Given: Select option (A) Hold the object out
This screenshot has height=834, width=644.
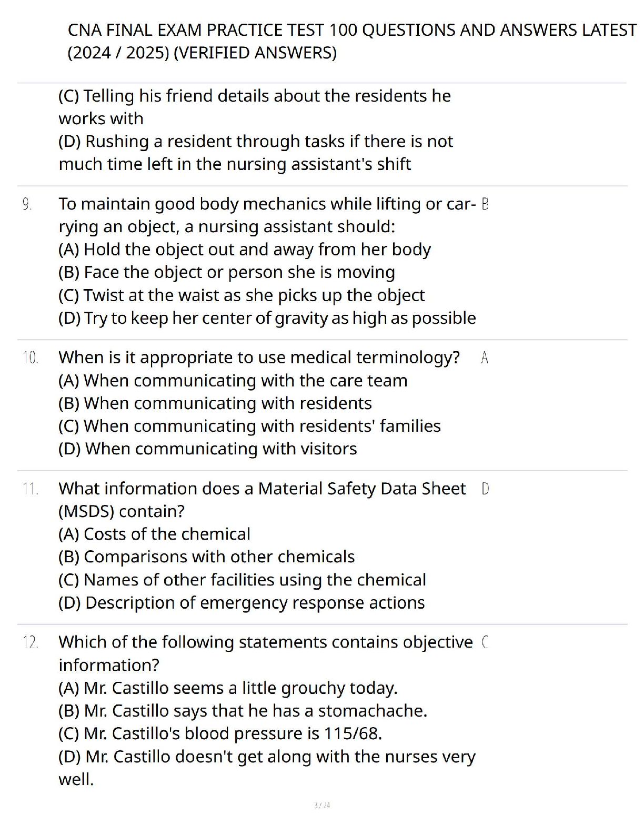Looking at the screenshot, I should [244, 250].
